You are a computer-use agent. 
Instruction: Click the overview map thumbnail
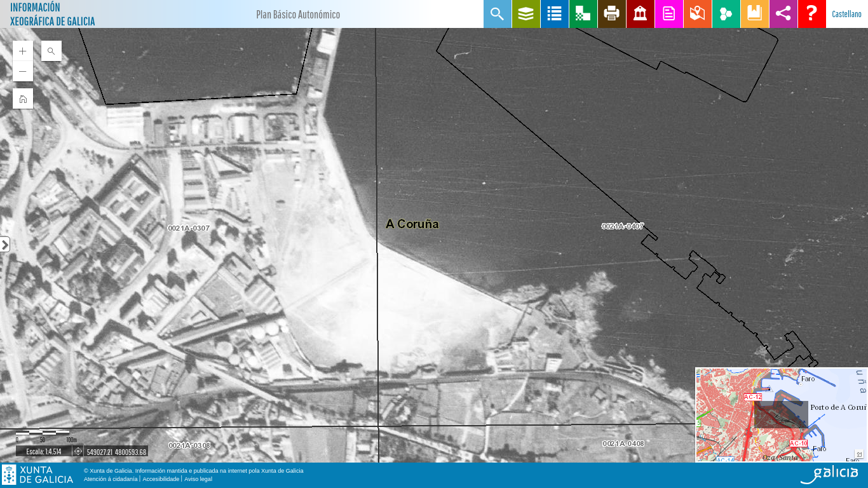click(782, 415)
